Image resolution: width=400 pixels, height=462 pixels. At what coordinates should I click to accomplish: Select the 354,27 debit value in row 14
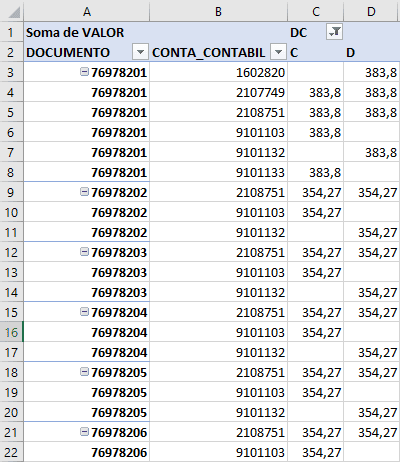[372, 292]
